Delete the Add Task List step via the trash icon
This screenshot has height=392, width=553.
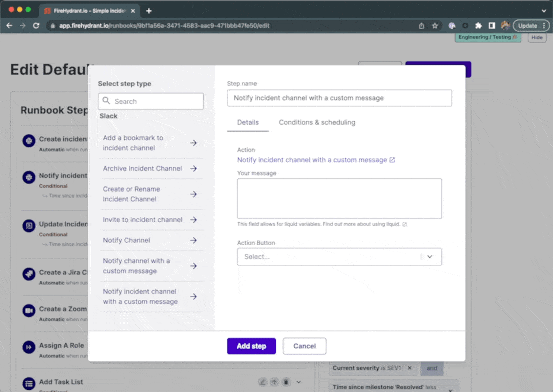coord(286,382)
